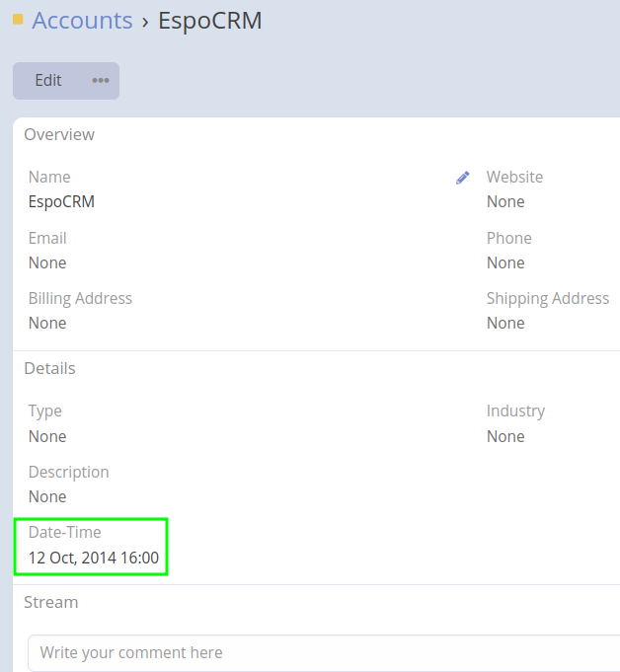Click the Stream panel header
Screen dimensions: 620x672
[x=50, y=602]
